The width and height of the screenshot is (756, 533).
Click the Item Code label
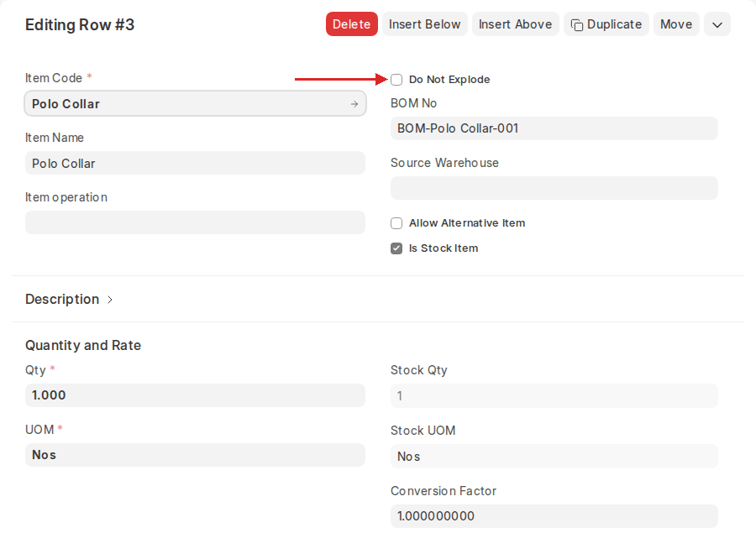point(54,78)
